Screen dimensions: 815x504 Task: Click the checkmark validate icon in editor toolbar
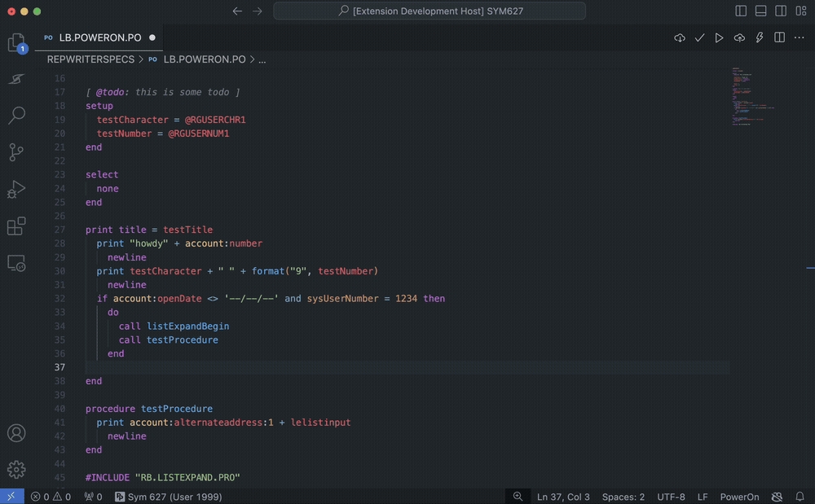[699, 37]
